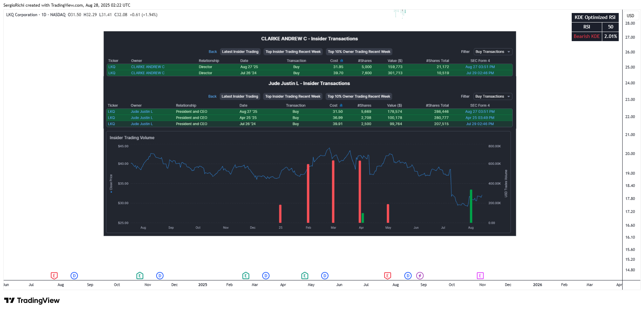The height and width of the screenshot is (311, 644).
Task: Click the red Mar bar in the volume chart
Action: [x=333, y=192]
